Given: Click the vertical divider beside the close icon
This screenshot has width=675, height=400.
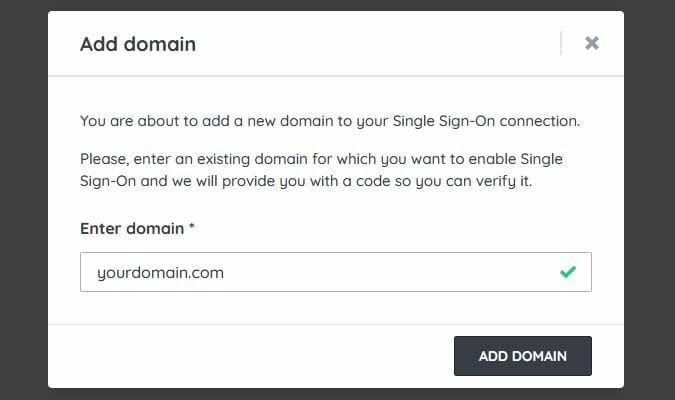Looking at the screenshot, I should pyautogui.click(x=561, y=43).
